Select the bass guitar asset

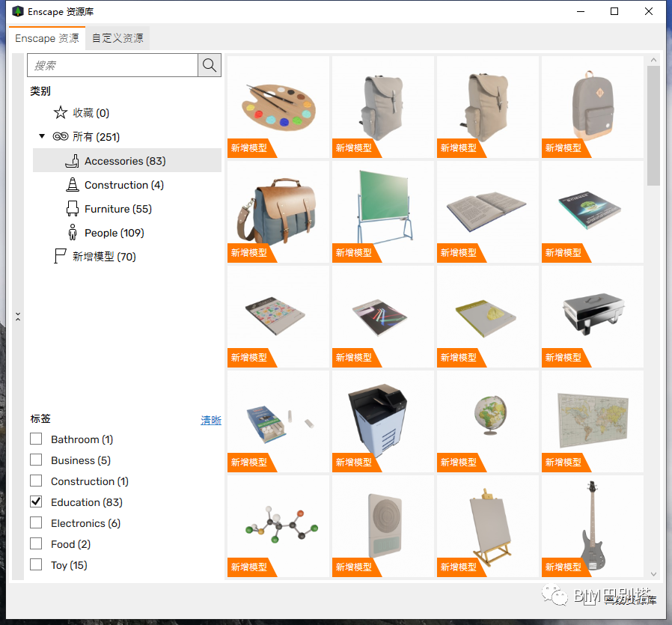[x=592, y=526]
